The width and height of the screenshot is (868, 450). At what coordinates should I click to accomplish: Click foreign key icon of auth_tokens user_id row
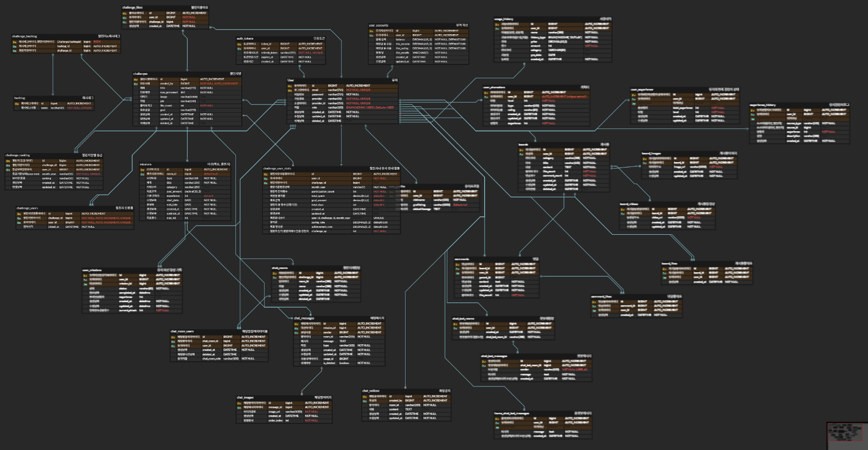[239, 48]
